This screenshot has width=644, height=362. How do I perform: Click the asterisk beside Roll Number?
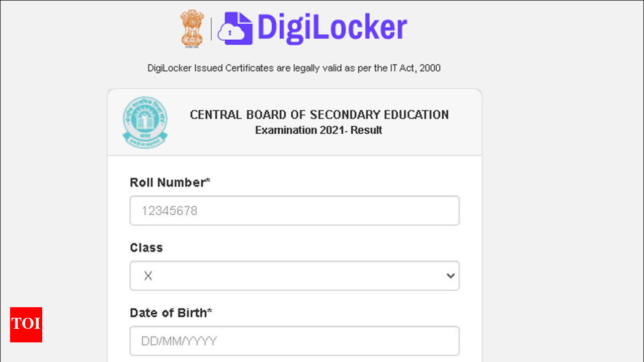pyautogui.click(x=207, y=181)
